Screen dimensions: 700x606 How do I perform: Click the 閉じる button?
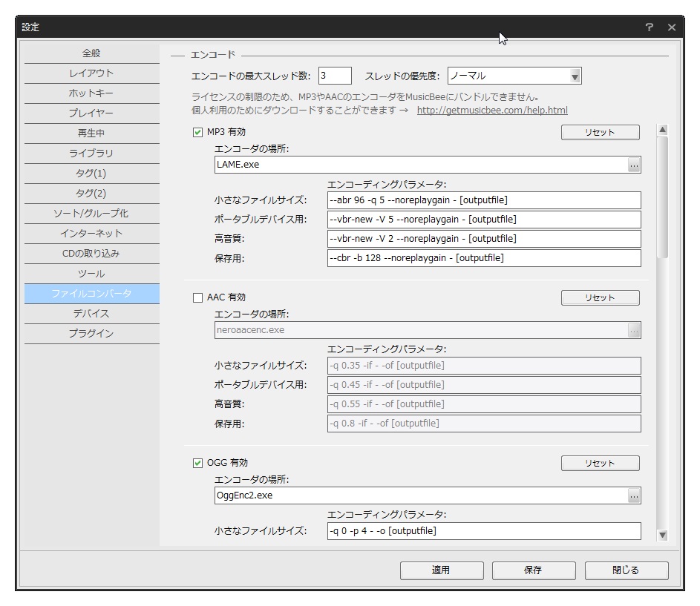(x=627, y=570)
